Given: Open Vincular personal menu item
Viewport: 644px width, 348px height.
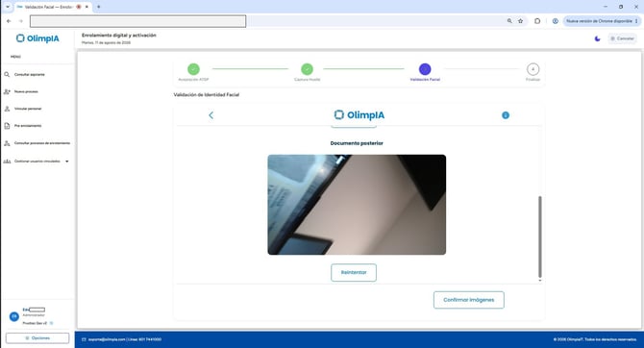Looking at the screenshot, I should [28, 109].
